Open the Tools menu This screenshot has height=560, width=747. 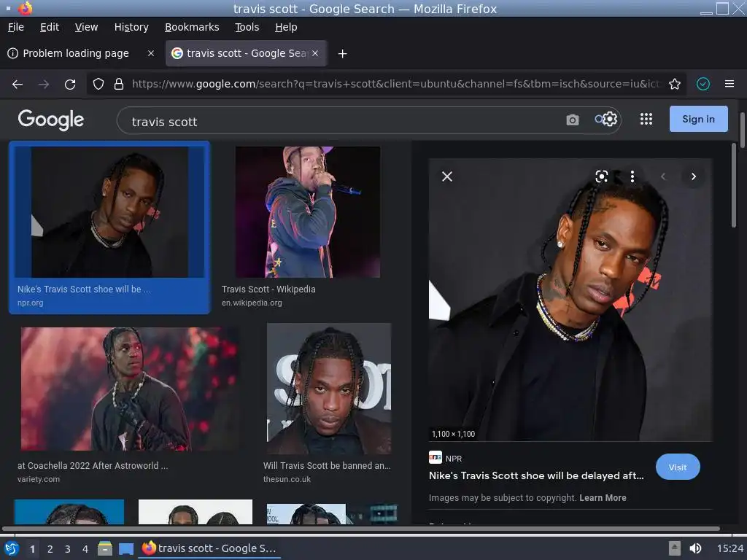click(x=247, y=27)
